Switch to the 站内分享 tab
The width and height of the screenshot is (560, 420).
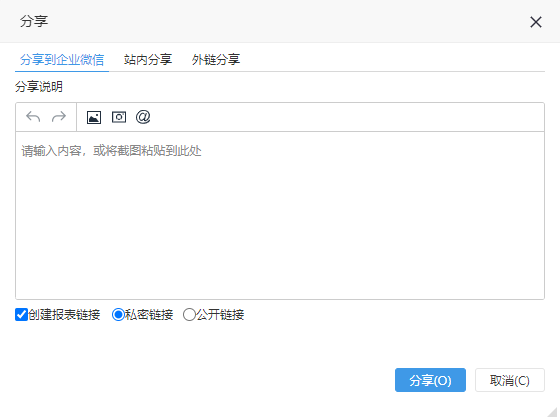(x=148, y=60)
